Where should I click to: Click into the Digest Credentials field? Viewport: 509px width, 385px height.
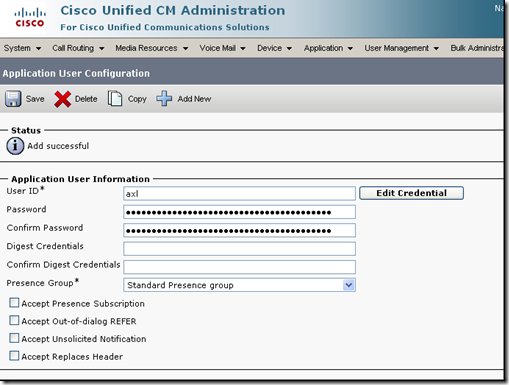pos(239,249)
